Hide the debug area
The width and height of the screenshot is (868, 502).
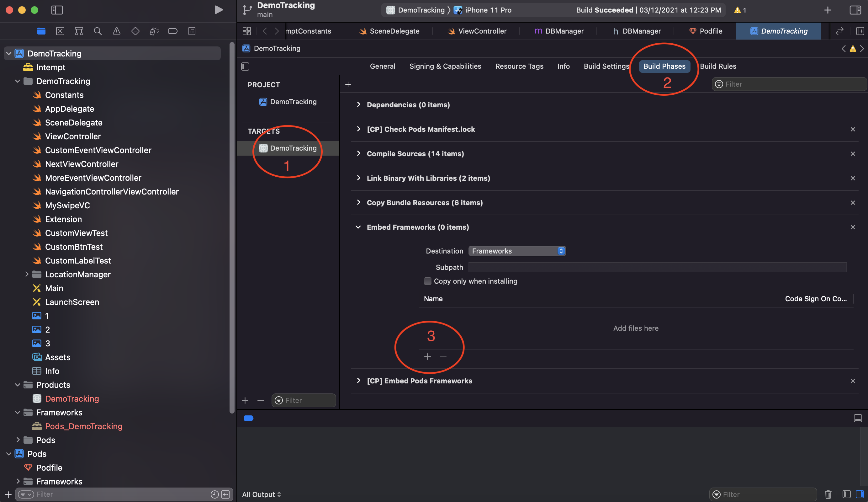tap(858, 418)
